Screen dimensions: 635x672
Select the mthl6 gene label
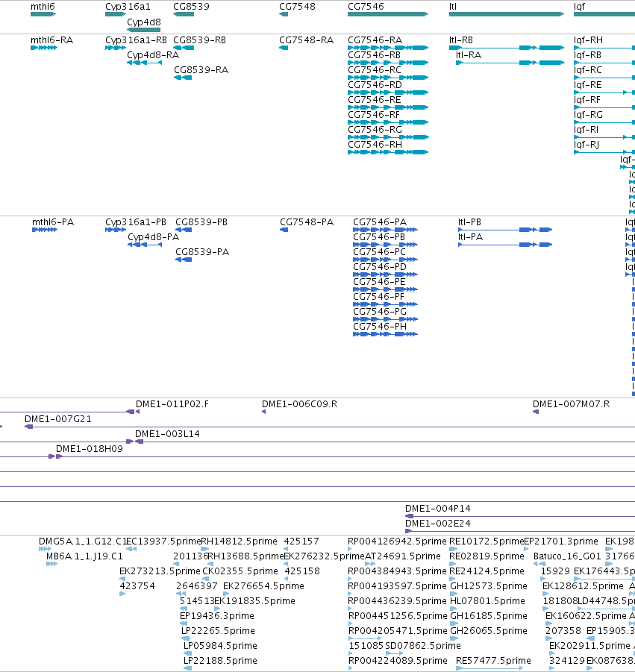point(43,7)
